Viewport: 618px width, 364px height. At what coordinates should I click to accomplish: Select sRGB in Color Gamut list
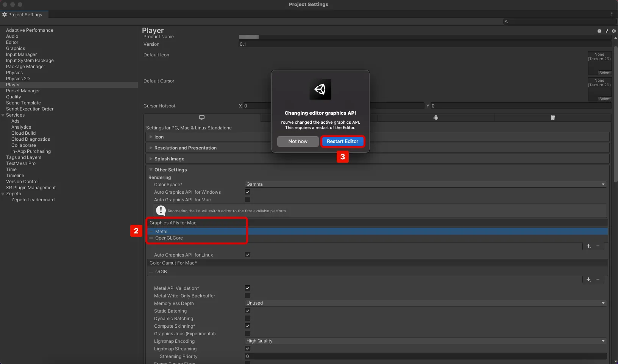(378, 272)
